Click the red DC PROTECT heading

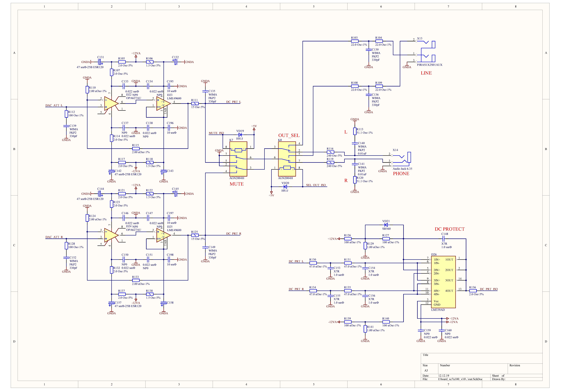click(450, 229)
